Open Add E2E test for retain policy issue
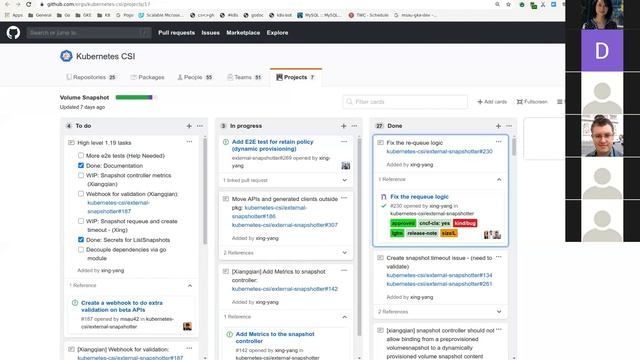Screen dimensions: 640x360 click(x=273, y=145)
